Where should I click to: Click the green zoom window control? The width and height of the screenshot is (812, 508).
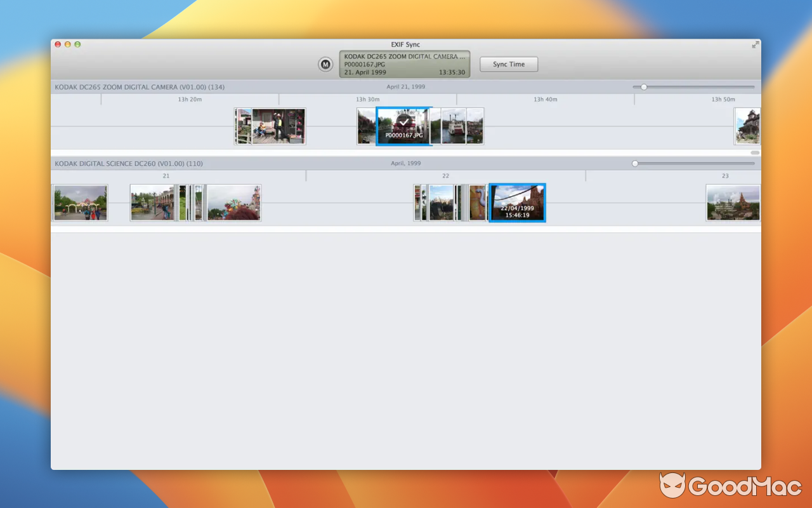pyautogui.click(x=77, y=44)
